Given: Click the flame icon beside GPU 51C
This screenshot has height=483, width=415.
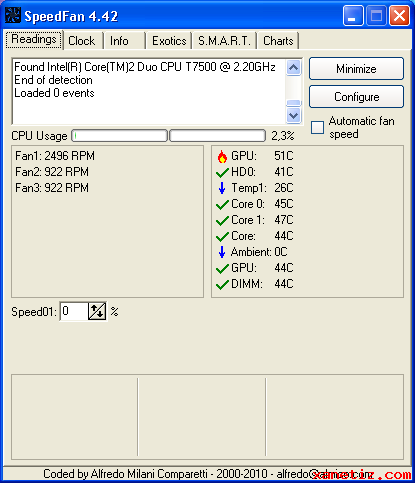Looking at the screenshot, I should click(222, 156).
